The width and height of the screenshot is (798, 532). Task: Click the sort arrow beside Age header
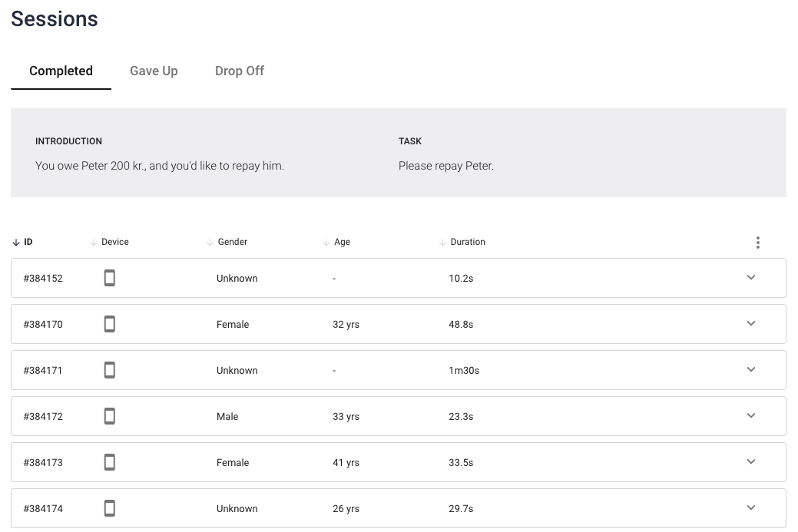(x=326, y=242)
